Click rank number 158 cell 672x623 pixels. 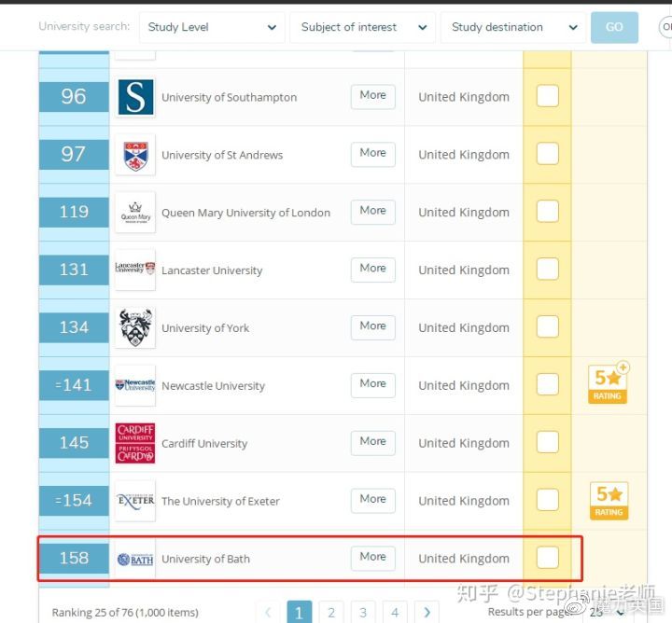pos(74,559)
